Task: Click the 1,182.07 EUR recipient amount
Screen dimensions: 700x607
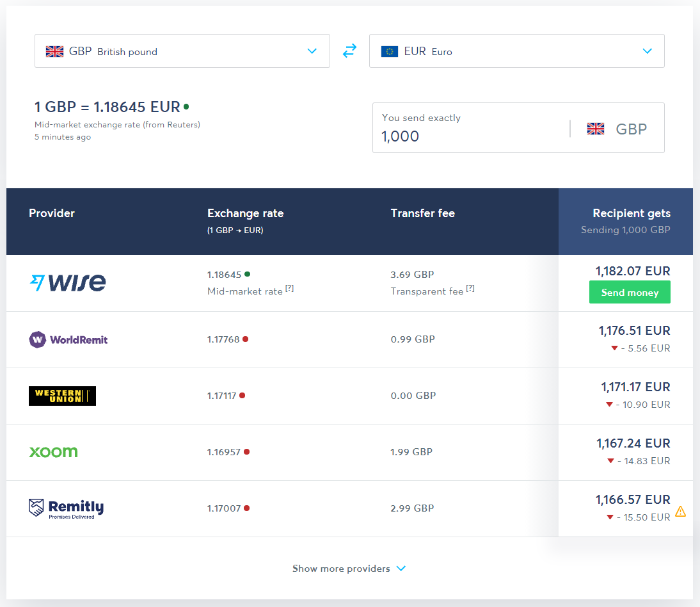Action: click(633, 271)
